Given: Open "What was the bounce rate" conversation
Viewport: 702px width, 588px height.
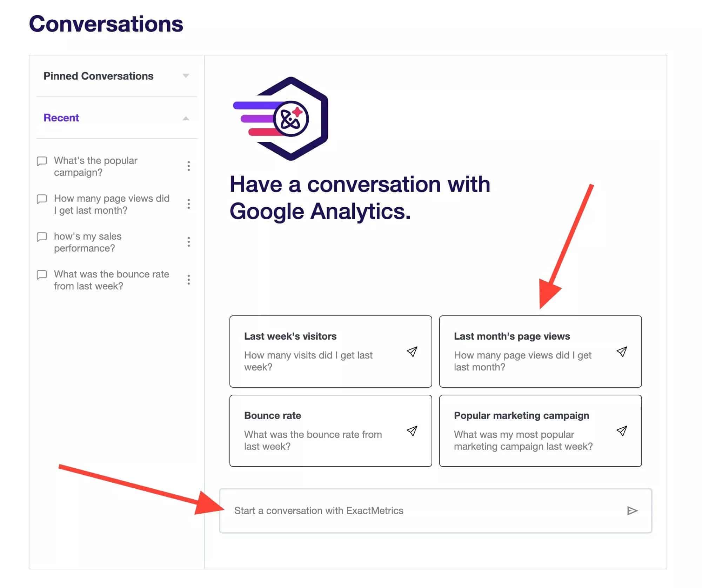Looking at the screenshot, I should [x=111, y=280].
